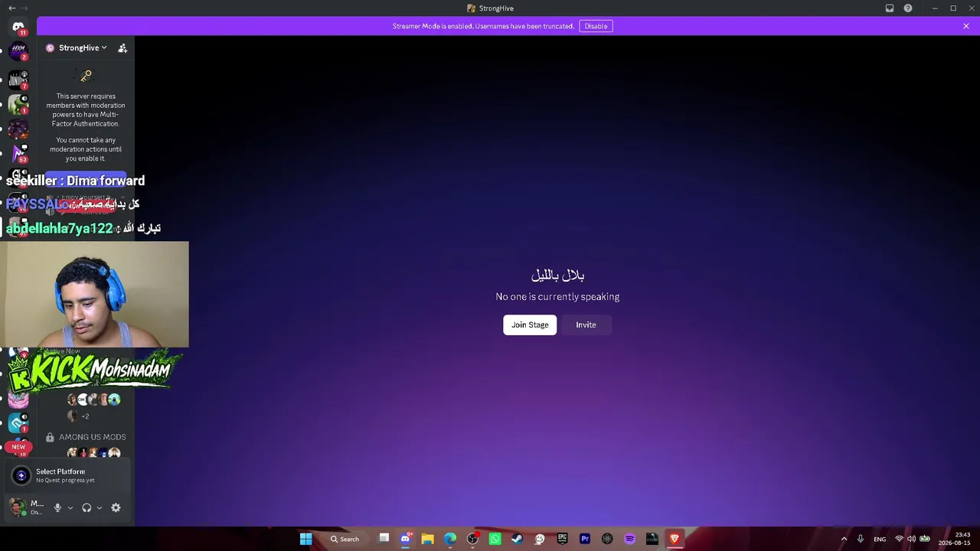Open Windows taskbar Search
Screen dimensions: 980x551
(345, 539)
